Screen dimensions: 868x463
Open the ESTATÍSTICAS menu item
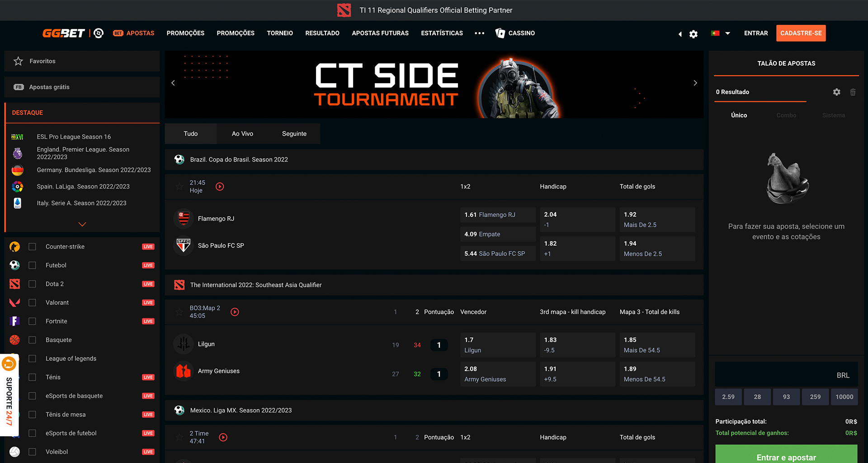(442, 33)
